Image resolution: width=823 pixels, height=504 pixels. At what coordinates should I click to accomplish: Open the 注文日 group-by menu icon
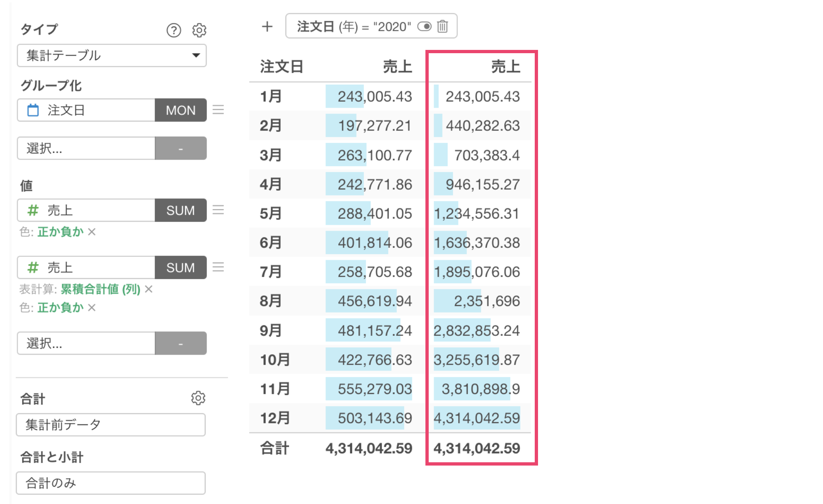(218, 110)
